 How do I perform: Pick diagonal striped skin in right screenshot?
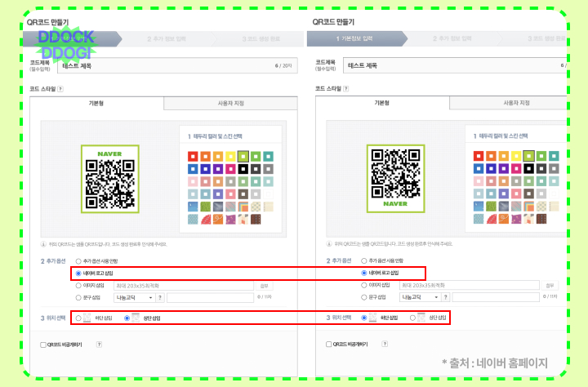[x=516, y=207]
